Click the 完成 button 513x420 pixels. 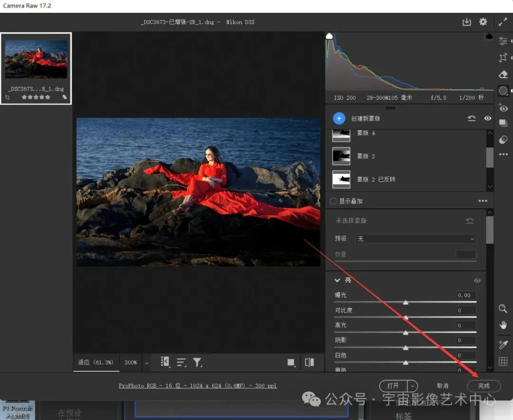(484, 386)
